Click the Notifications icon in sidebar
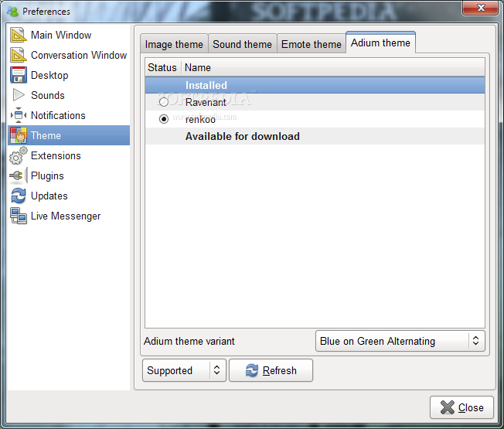Image resolution: width=504 pixels, height=429 pixels. coord(19,115)
